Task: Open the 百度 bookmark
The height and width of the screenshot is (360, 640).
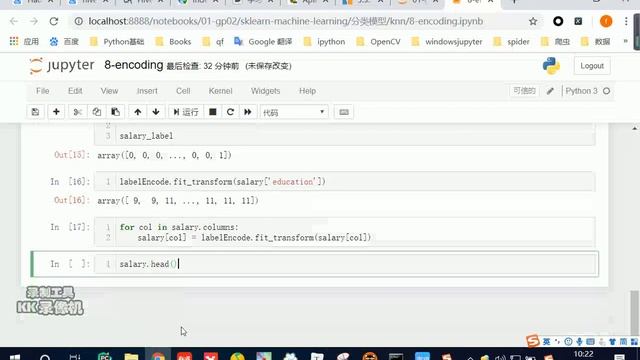Action: click(x=64, y=41)
